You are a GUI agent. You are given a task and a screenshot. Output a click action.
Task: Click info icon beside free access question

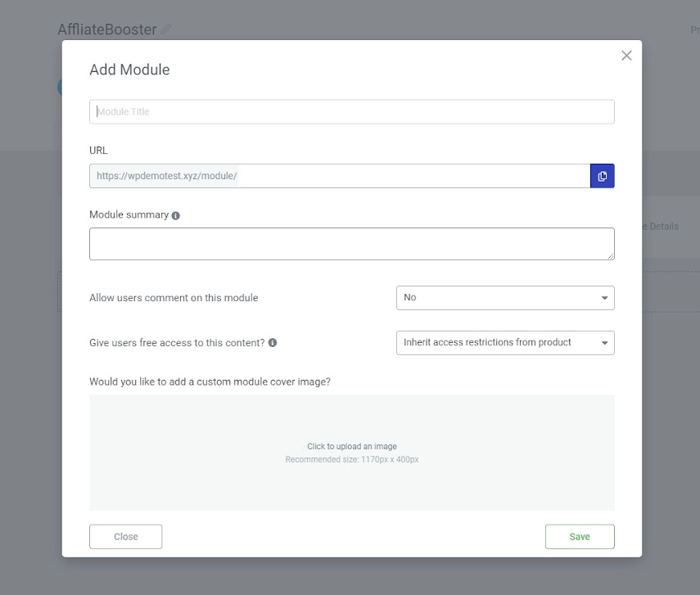coord(273,342)
